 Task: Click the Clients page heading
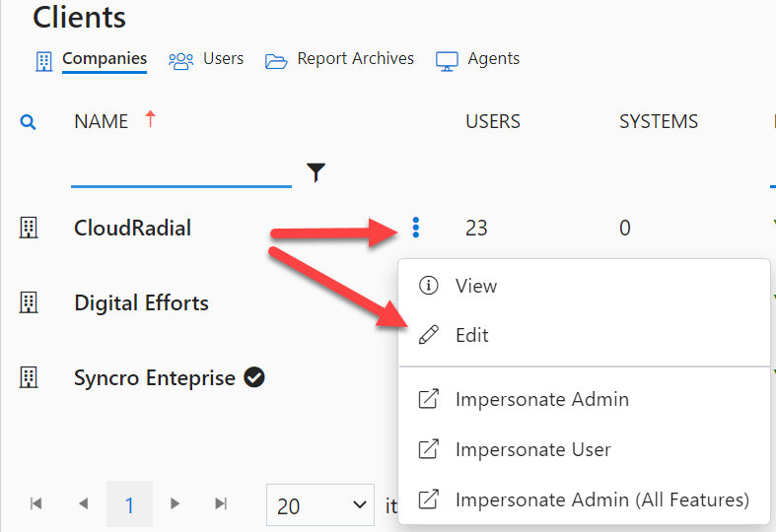coord(79,18)
